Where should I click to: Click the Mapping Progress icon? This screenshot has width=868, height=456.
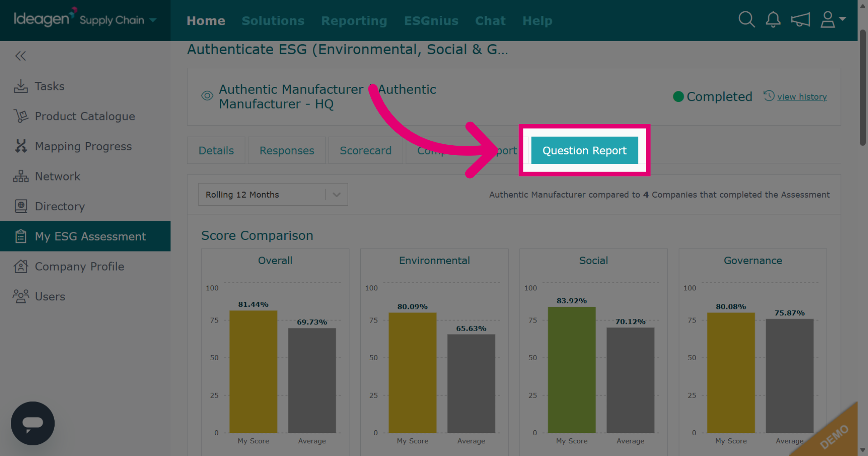[21, 146]
